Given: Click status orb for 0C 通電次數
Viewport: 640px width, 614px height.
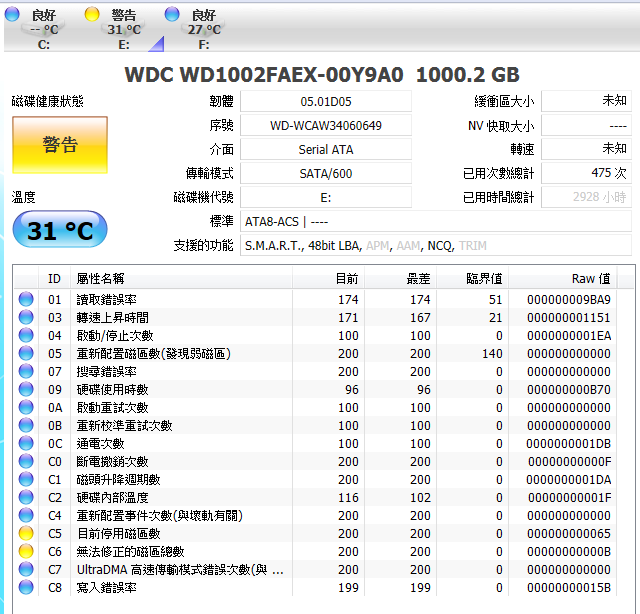Looking at the screenshot, I should tap(26, 443).
